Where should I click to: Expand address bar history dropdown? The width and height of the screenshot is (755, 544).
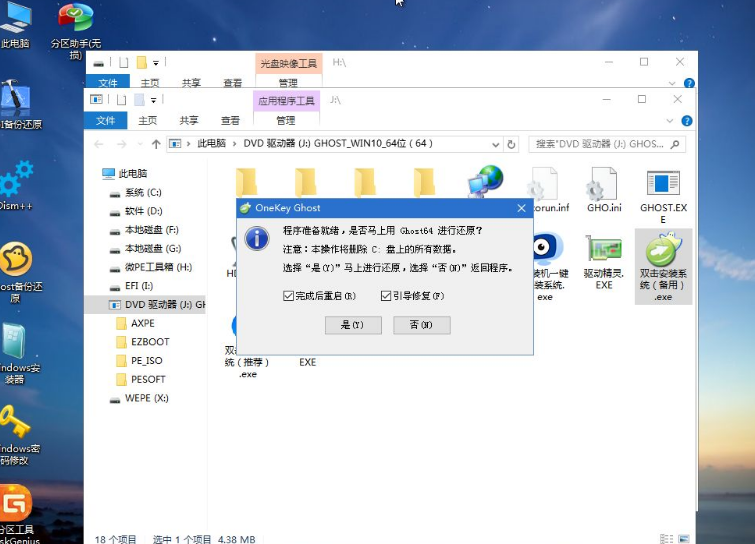click(495, 144)
